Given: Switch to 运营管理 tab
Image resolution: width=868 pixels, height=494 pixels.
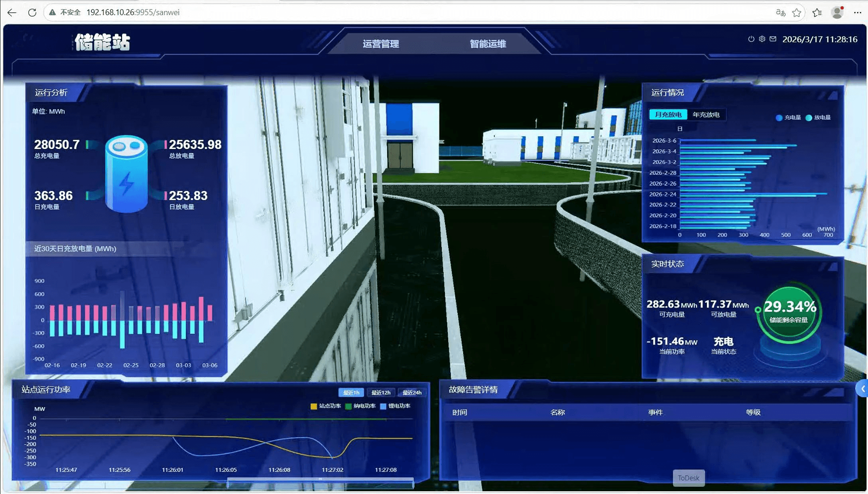Looking at the screenshot, I should pyautogui.click(x=381, y=44).
